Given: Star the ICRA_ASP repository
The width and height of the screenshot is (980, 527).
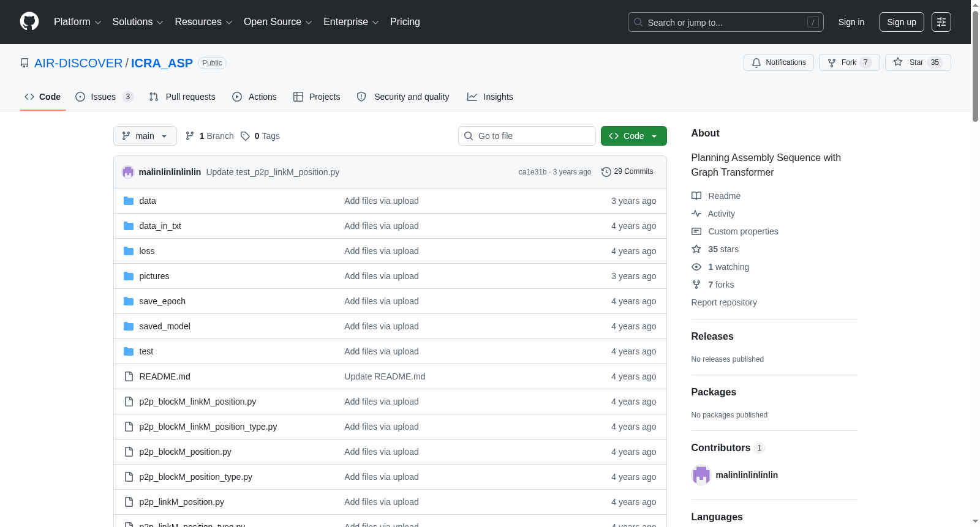Looking at the screenshot, I should pos(918,62).
